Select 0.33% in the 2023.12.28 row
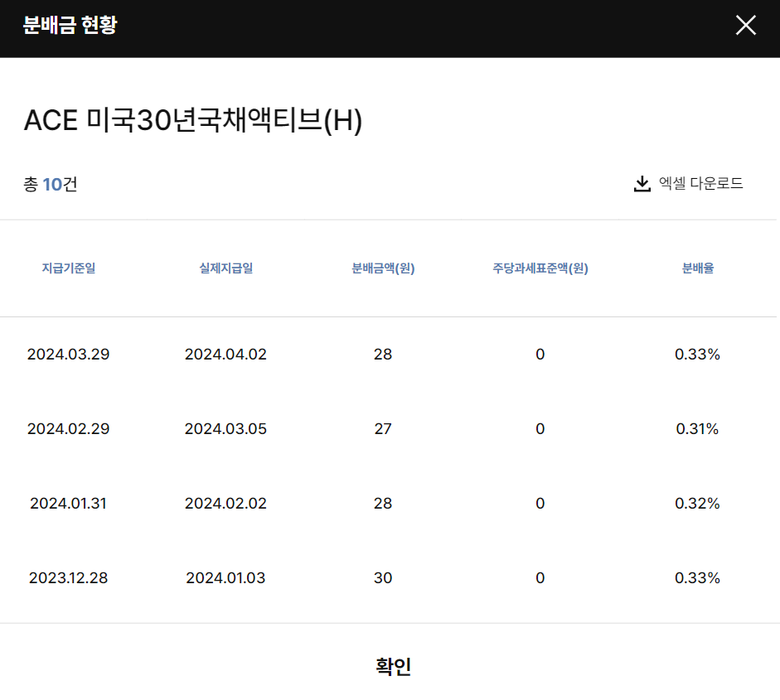This screenshot has width=780, height=700. coord(697,577)
